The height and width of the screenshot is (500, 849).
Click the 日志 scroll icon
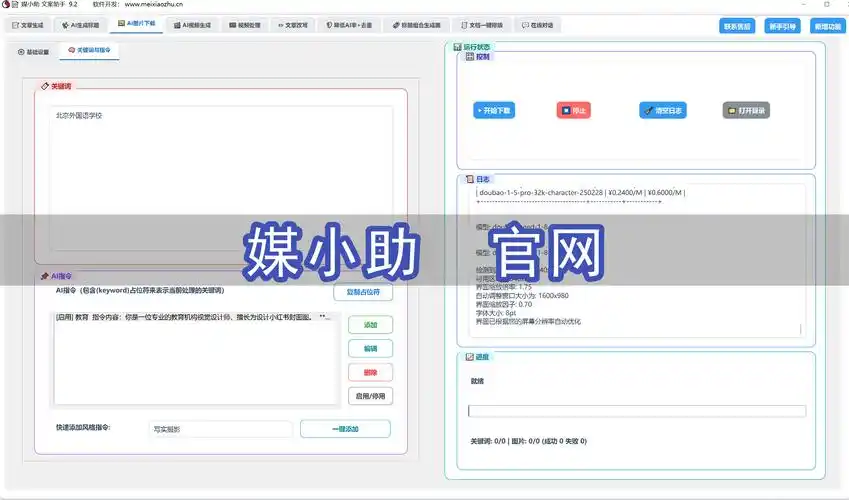tap(469, 179)
